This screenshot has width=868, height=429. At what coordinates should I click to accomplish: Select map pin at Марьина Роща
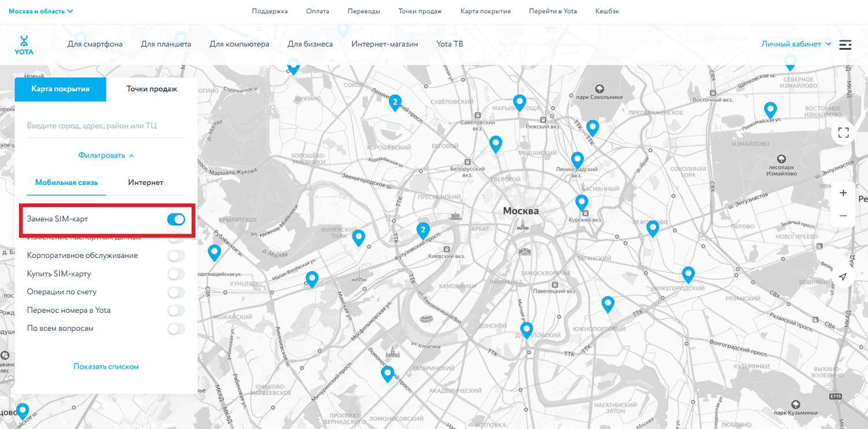click(520, 103)
